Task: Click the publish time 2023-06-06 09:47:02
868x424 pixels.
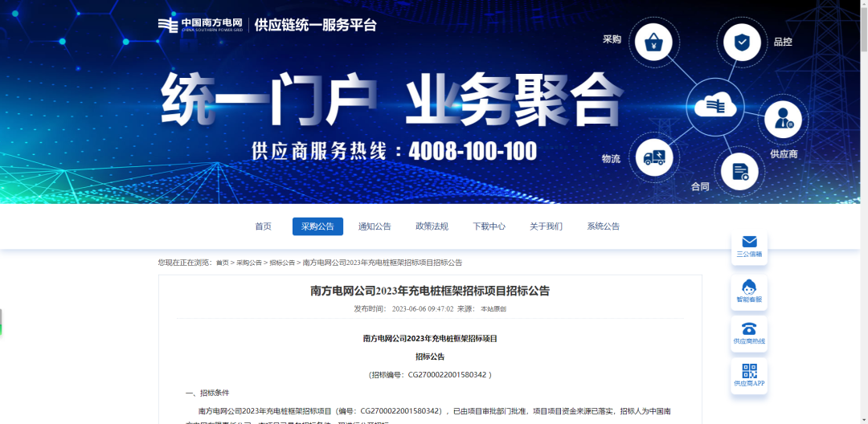Action: (423, 309)
